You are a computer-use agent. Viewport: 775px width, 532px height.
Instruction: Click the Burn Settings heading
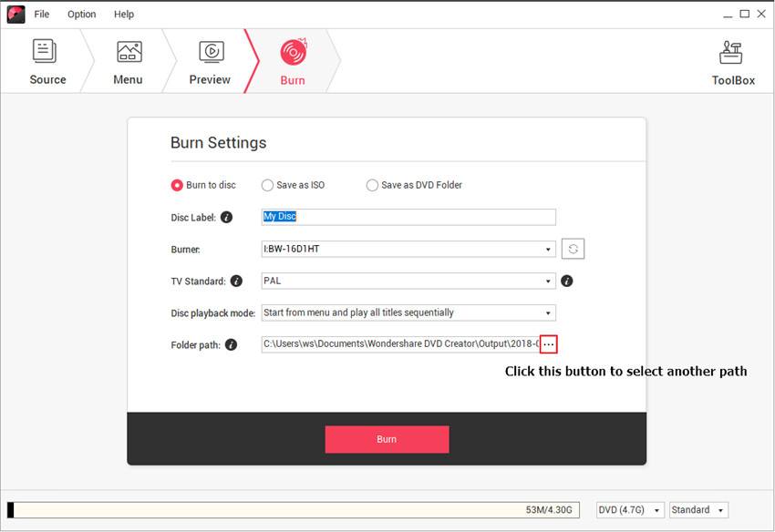[x=219, y=143]
